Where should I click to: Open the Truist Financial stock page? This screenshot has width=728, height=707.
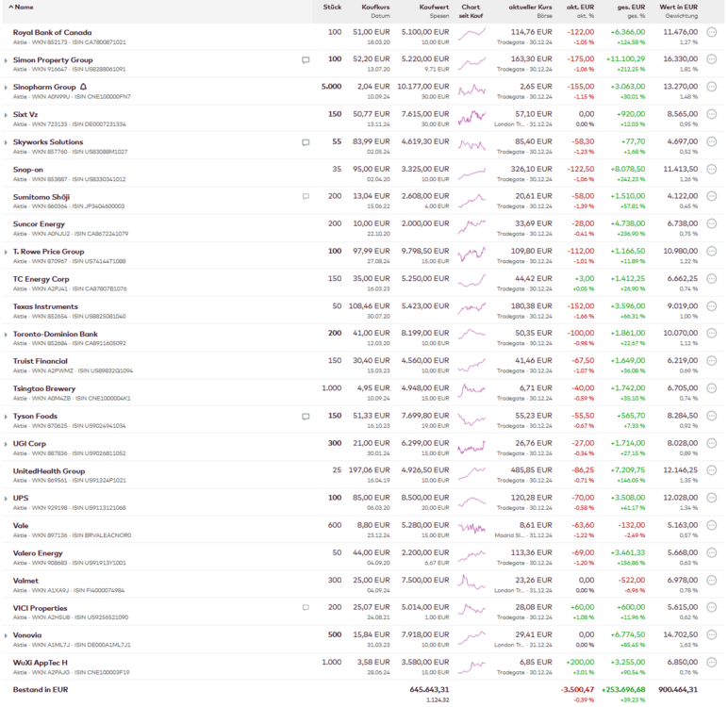[40, 361]
